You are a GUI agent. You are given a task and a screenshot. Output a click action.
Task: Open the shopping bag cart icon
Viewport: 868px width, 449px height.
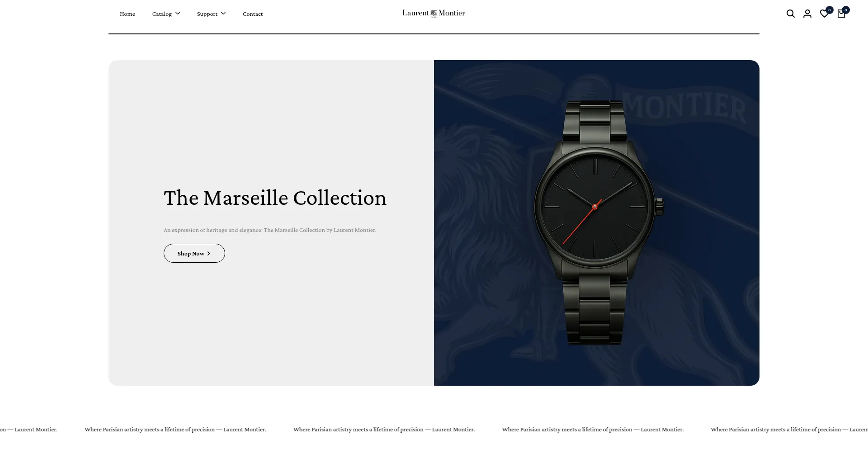(x=841, y=14)
